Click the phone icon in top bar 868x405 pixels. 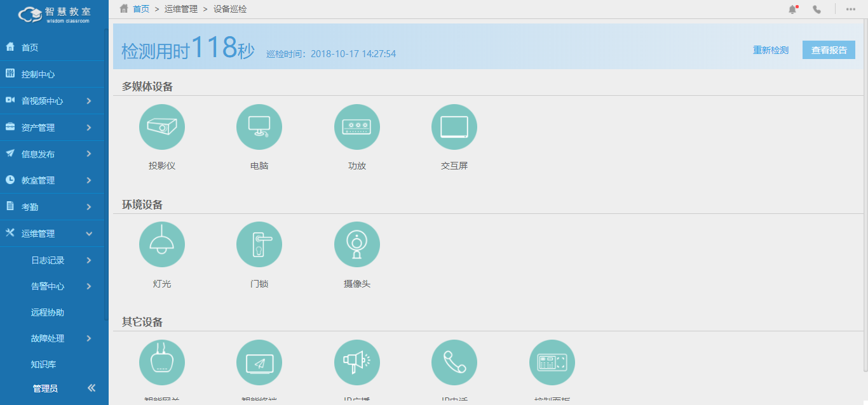[x=817, y=10]
